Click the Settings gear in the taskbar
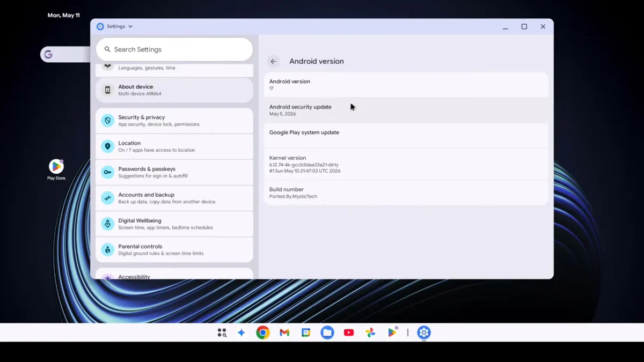This screenshot has height=362, width=644. (x=424, y=333)
